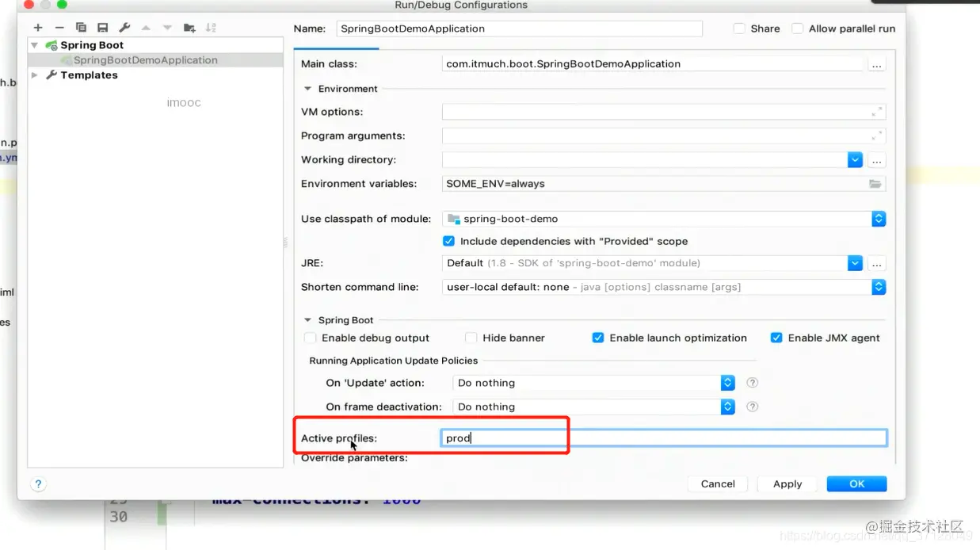Toggle Enable launch optimization
Screen dimensions: 980x550
(x=598, y=338)
